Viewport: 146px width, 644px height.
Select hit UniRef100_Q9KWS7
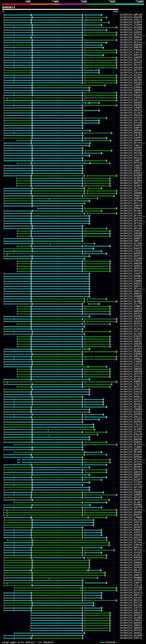tap(131, 170)
